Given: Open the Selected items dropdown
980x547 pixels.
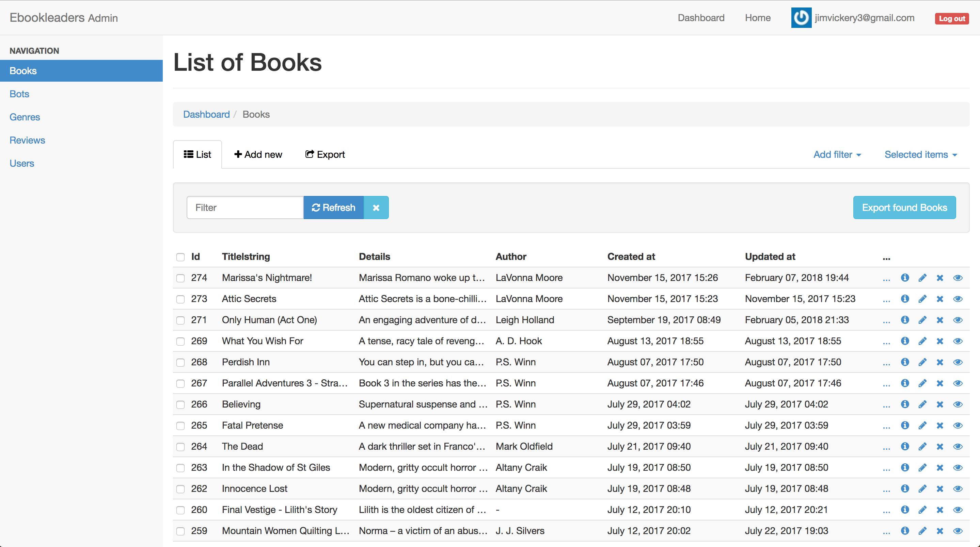Looking at the screenshot, I should pyautogui.click(x=920, y=155).
